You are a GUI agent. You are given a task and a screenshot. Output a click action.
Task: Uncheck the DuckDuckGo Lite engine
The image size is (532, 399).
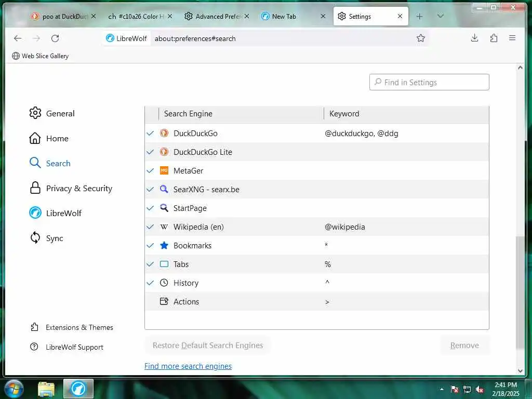[150, 152]
